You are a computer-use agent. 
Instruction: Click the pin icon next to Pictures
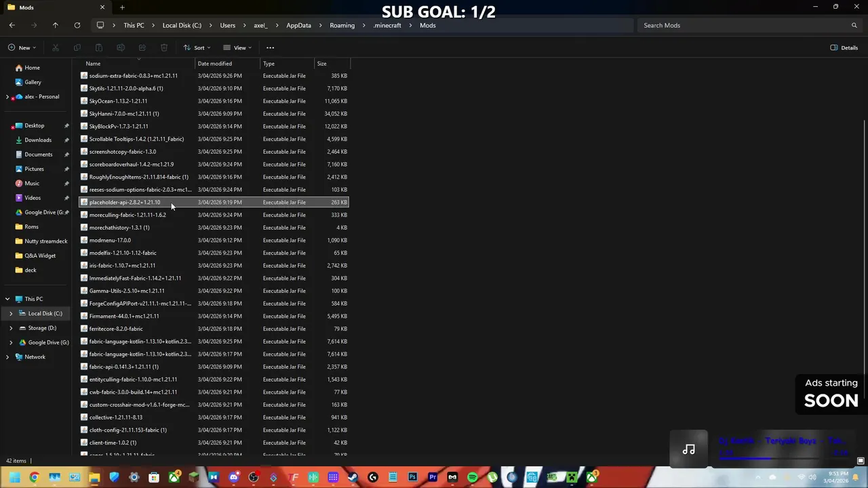pyautogui.click(x=66, y=169)
